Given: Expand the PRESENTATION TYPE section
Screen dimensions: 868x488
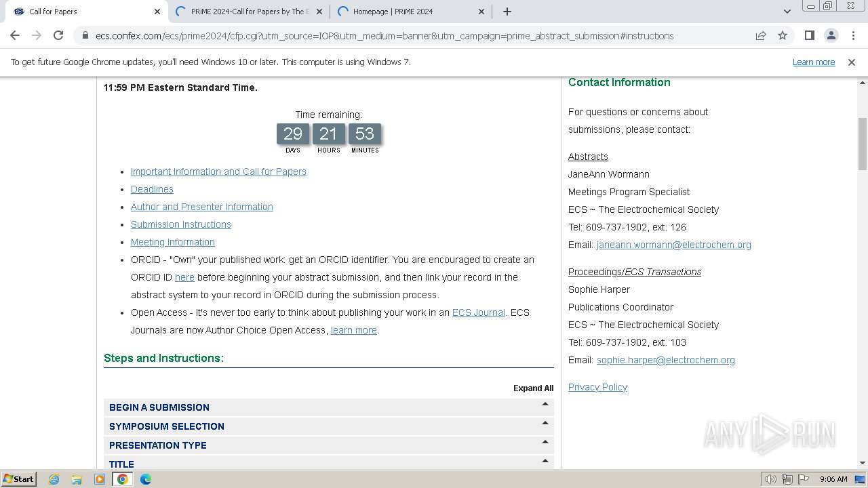Looking at the screenshot, I should click(x=329, y=445).
